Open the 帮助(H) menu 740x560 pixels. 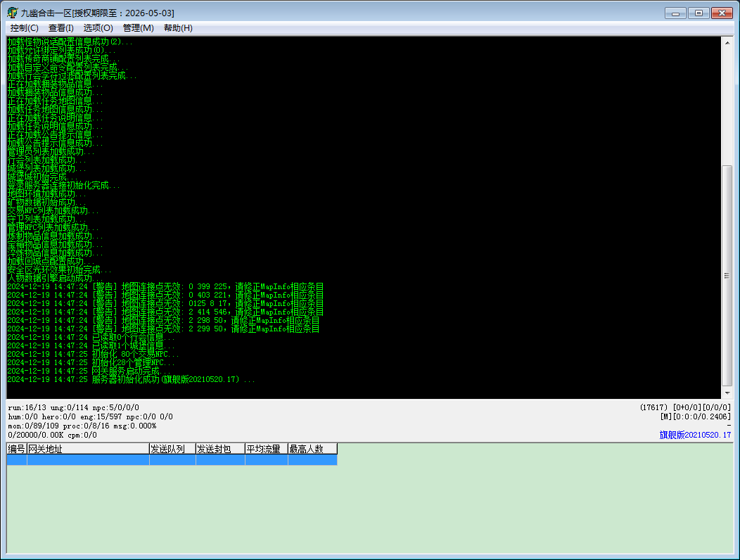(178, 28)
